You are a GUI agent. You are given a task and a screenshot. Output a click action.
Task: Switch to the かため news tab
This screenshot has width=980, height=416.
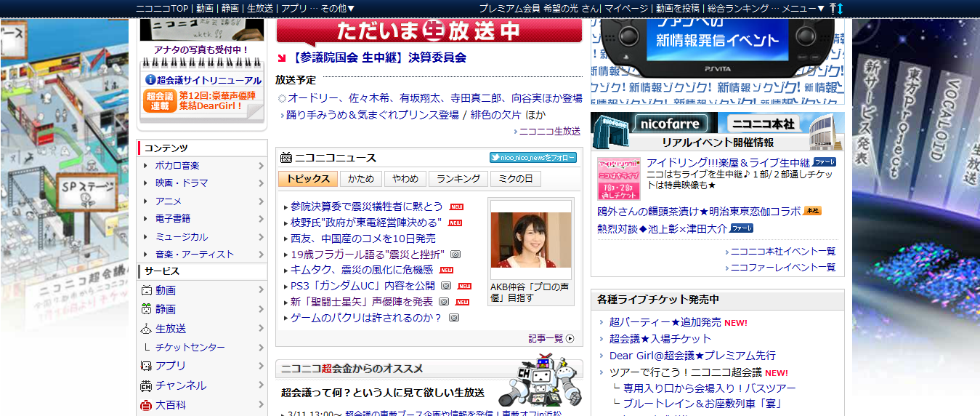click(x=361, y=179)
